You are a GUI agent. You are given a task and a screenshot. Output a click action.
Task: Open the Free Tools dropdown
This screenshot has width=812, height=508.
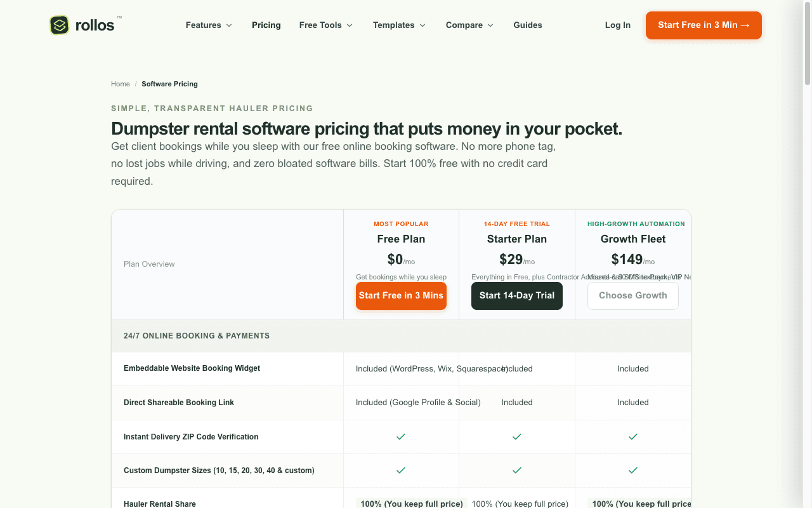(x=326, y=25)
